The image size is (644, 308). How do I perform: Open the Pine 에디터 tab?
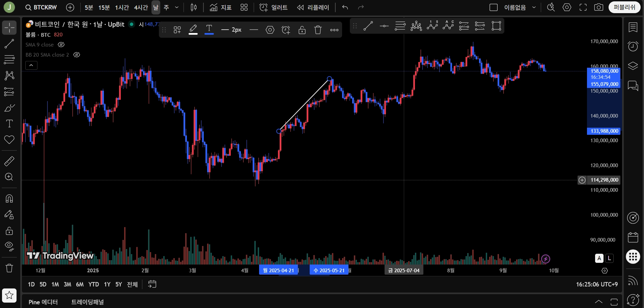coord(43,302)
